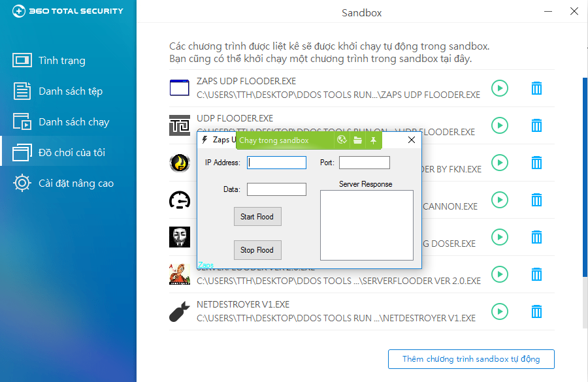This screenshot has height=382, width=588.
Task: Click the flame program icon
Action: [180, 163]
